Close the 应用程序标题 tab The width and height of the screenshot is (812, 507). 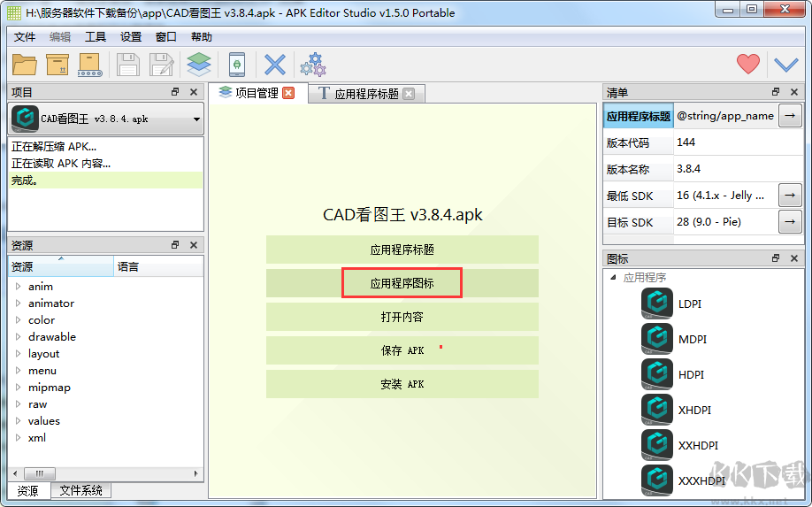coord(409,94)
